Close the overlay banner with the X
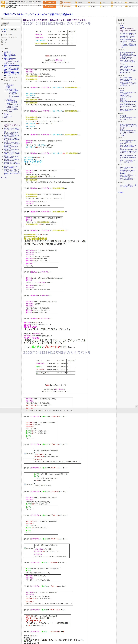Screen dimensions: 138x644 click(136, 406)
